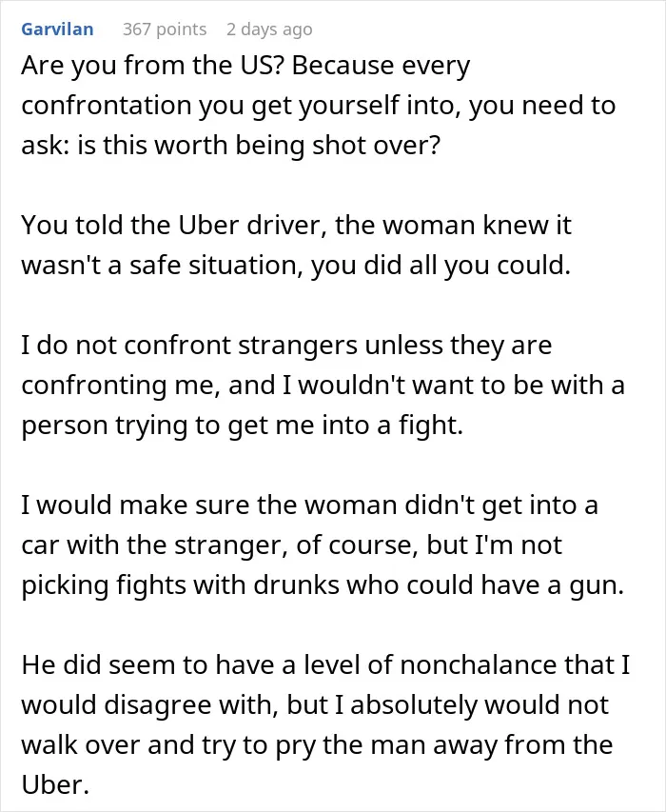Screen dimensions: 666x812
Task: Click the line 'I would make sure the woman'
Action: (x=309, y=505)
